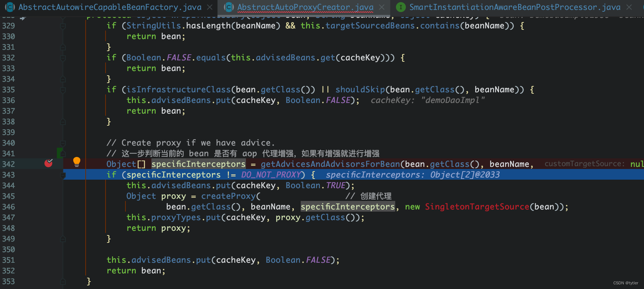Click 'return bean;' on line 352
Viewport: 644px width, 289px height.
tap(136, 271)
